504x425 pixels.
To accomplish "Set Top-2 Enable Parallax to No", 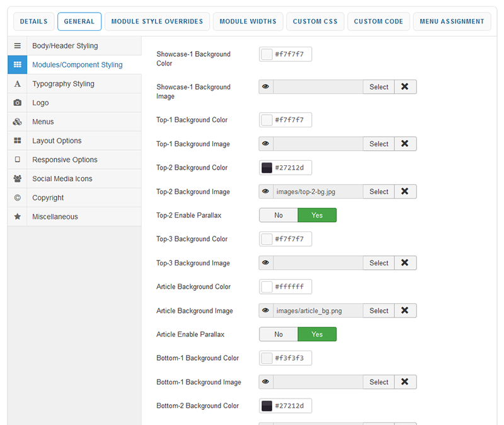I will click(278, 215).
